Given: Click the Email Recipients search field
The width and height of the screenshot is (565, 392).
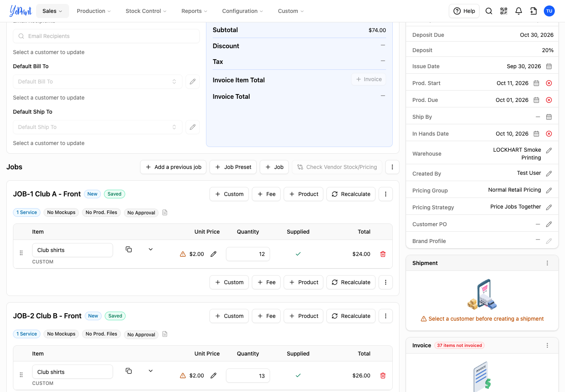Looking at the screenshot, I should click(106, 36).
